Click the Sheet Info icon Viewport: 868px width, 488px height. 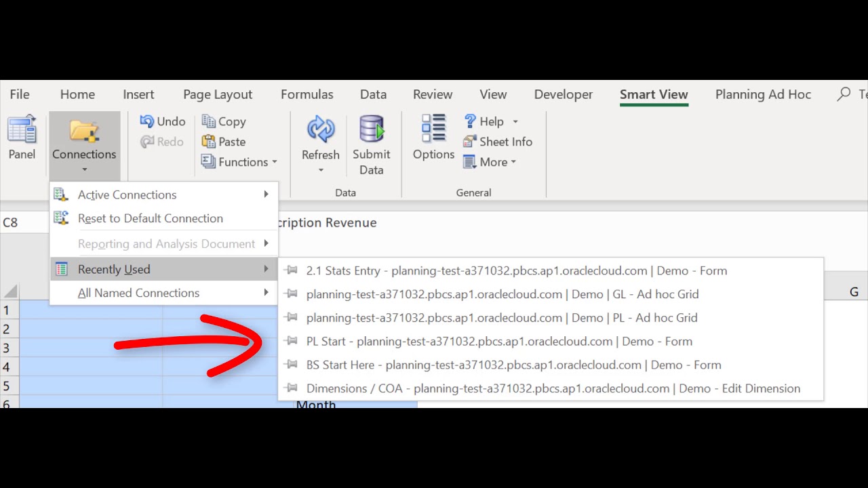pos(470,142)
